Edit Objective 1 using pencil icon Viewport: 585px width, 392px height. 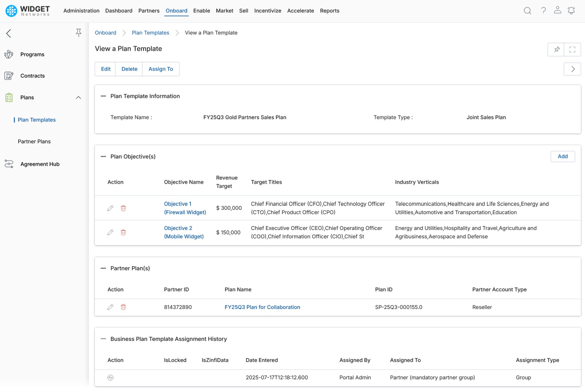110,208
